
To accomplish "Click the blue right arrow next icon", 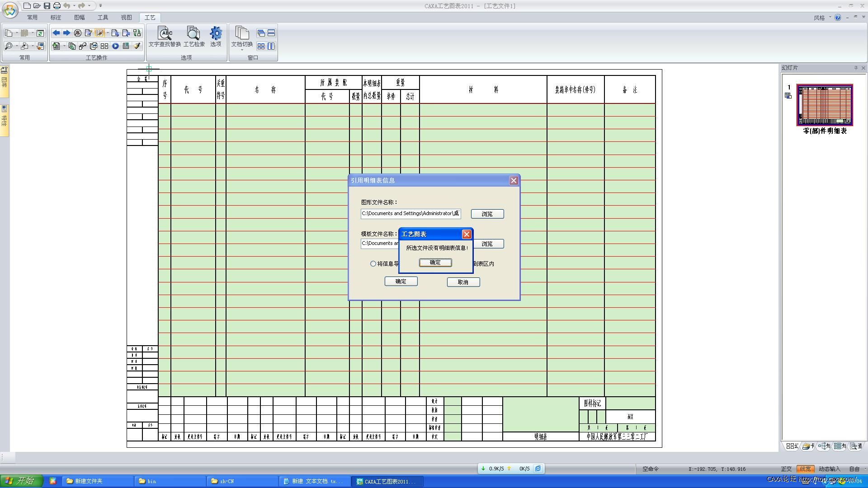I will tap(66, 33).
